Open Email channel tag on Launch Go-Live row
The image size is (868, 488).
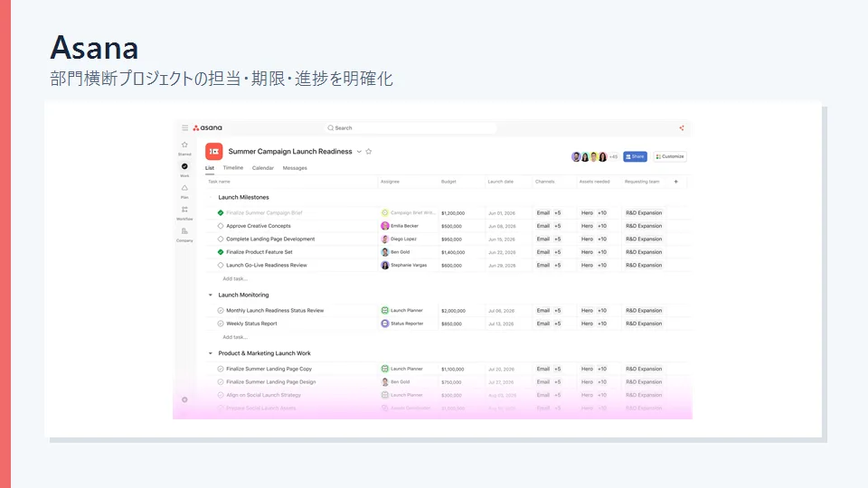(543, 265)
